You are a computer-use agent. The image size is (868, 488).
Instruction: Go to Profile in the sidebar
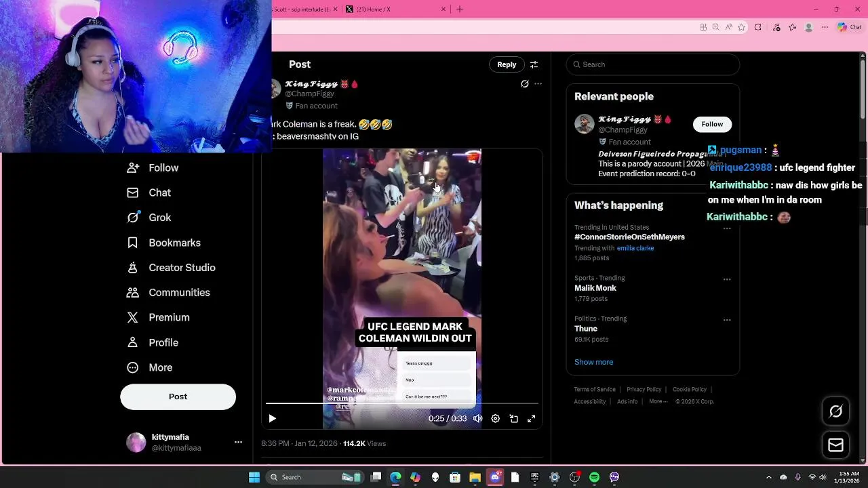coord(153,342)
